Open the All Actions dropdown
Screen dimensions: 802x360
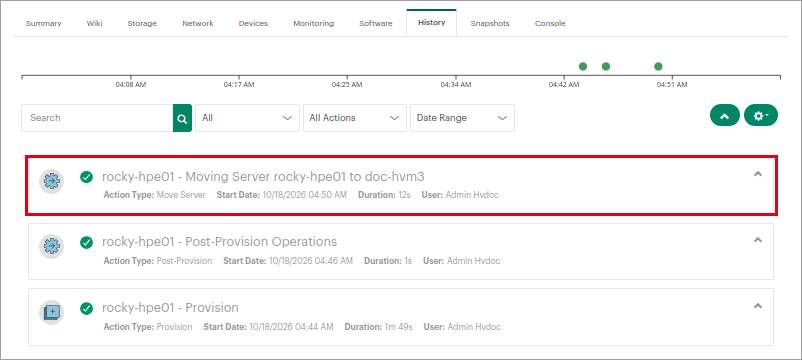pos(355,118)
